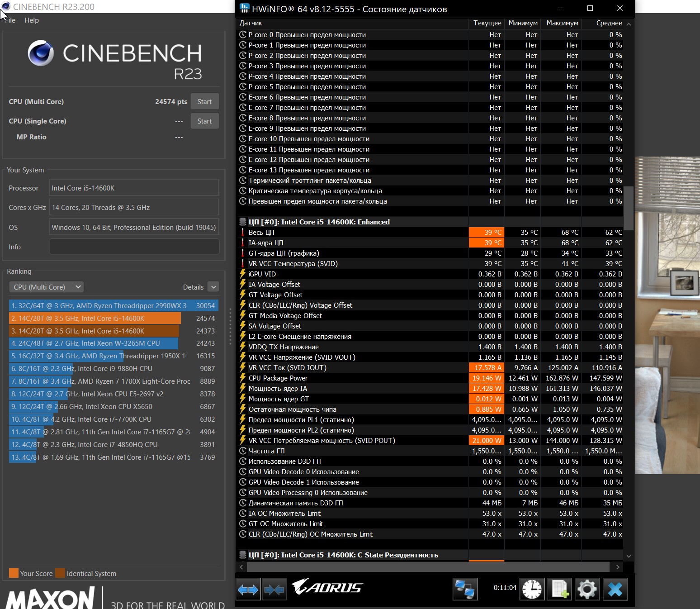Image resolution: width=700 pixels, height=609 pixels.
Task: Click the Info text field
Action: click(x=134, y=247)
